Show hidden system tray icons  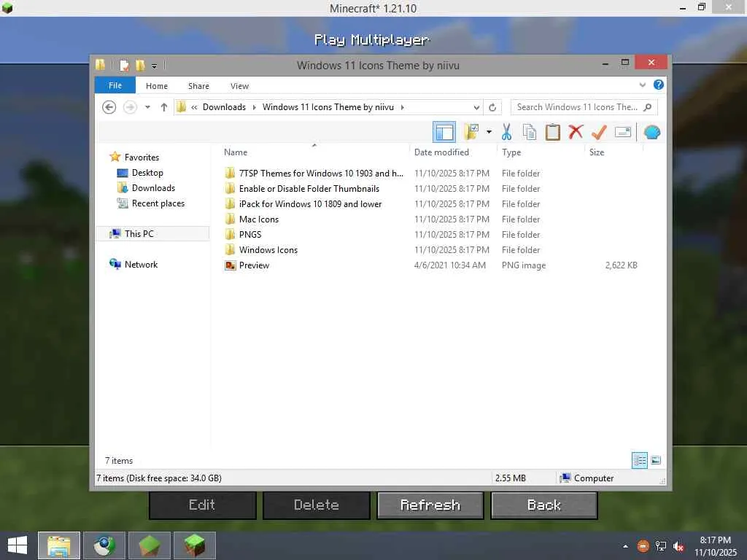coord(625,546)
